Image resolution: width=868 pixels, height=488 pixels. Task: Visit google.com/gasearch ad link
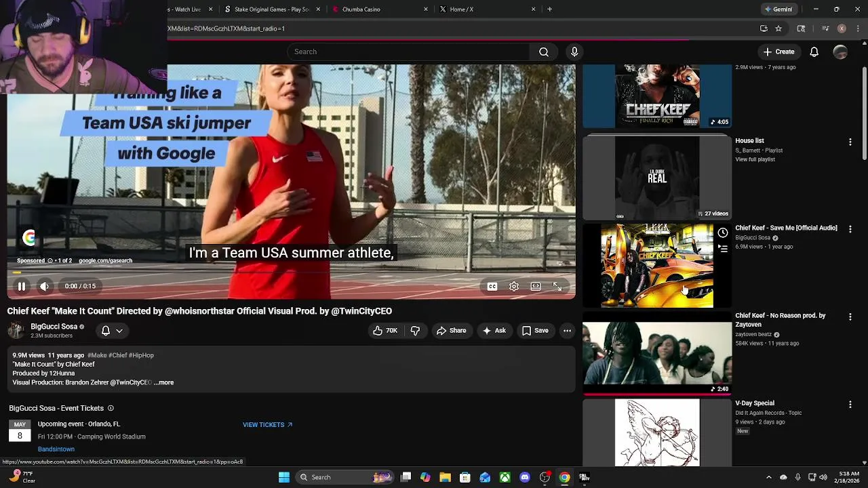click(x=105, y=260)
